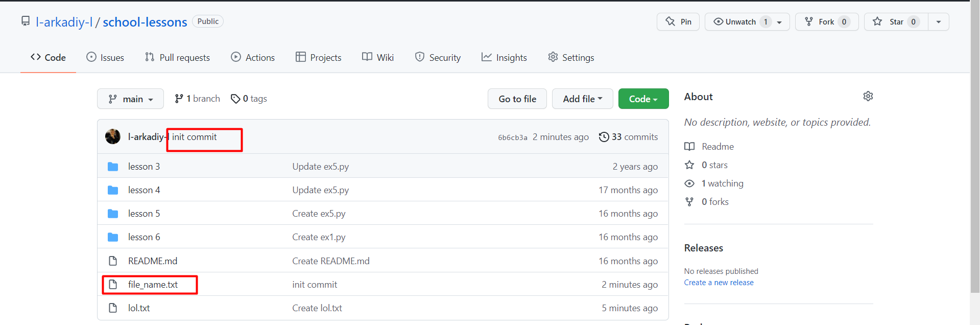Click the README.md file icon
Screen dimensions: 980x325
pyautogui.click(x=113, y=261)
